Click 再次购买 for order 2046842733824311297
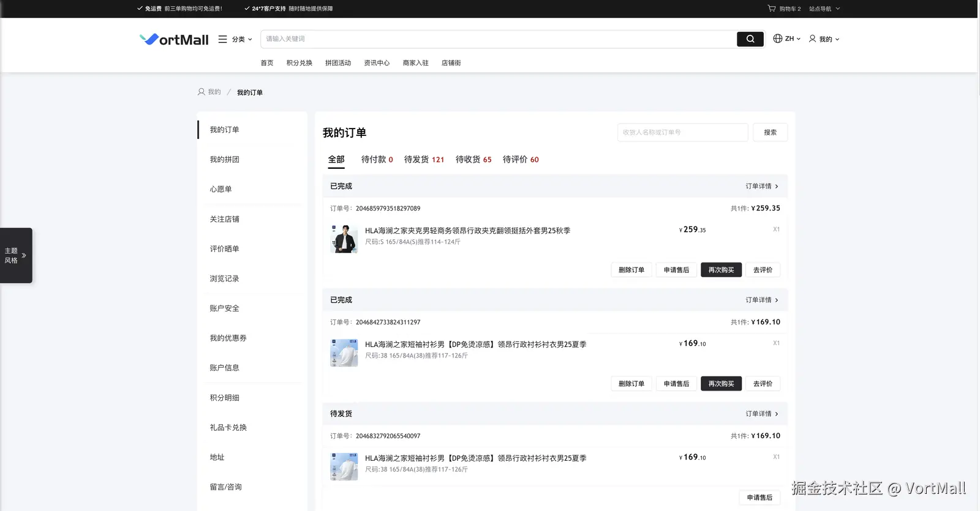This screenshot has height=511, width=980. click(x=722, y=384)
